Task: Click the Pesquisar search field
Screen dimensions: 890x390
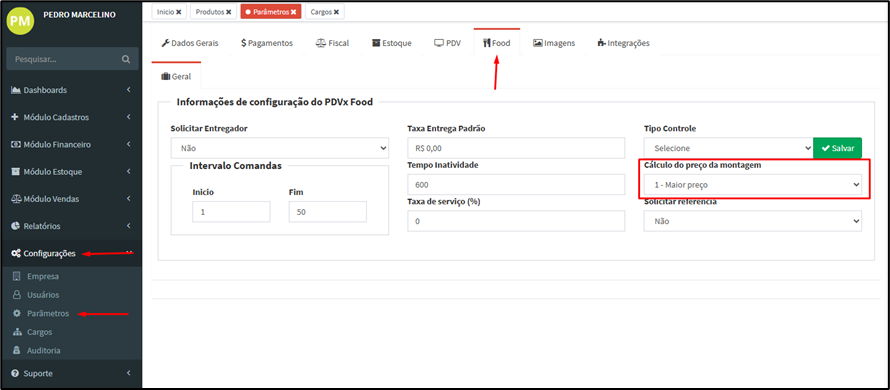Action: [65, 59]
